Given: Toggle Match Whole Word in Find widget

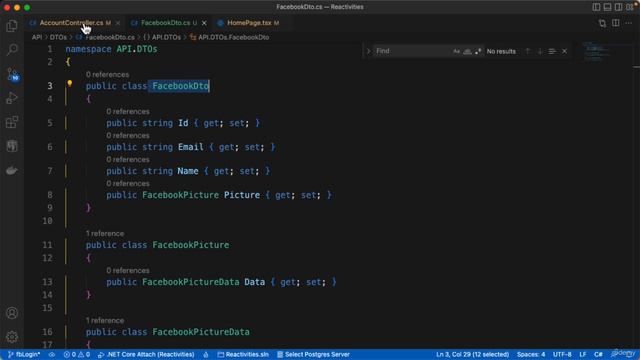Looking at the screenshot, I should click(467, 51).
